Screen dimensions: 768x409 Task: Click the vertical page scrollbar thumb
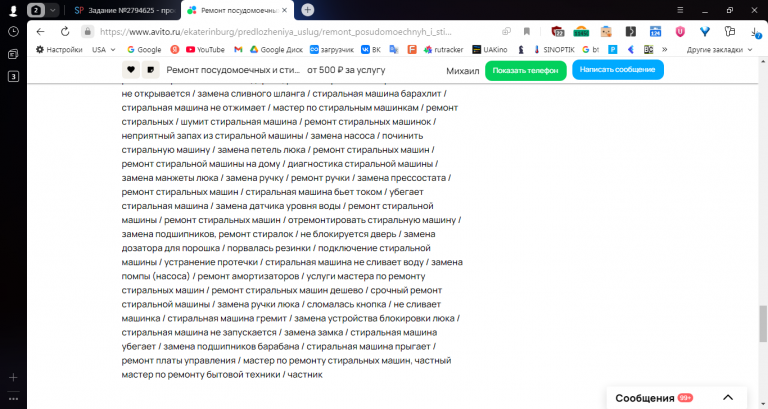click(x=763, y=324)
